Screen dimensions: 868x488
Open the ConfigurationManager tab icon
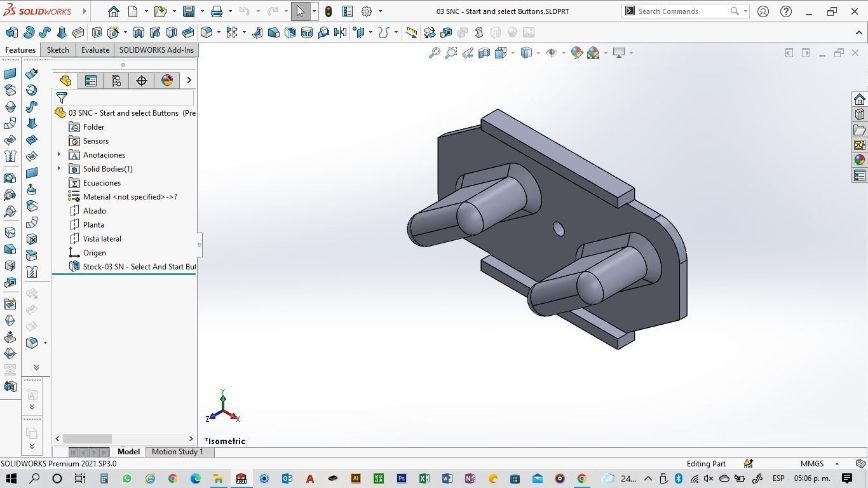tap(116, 80)
